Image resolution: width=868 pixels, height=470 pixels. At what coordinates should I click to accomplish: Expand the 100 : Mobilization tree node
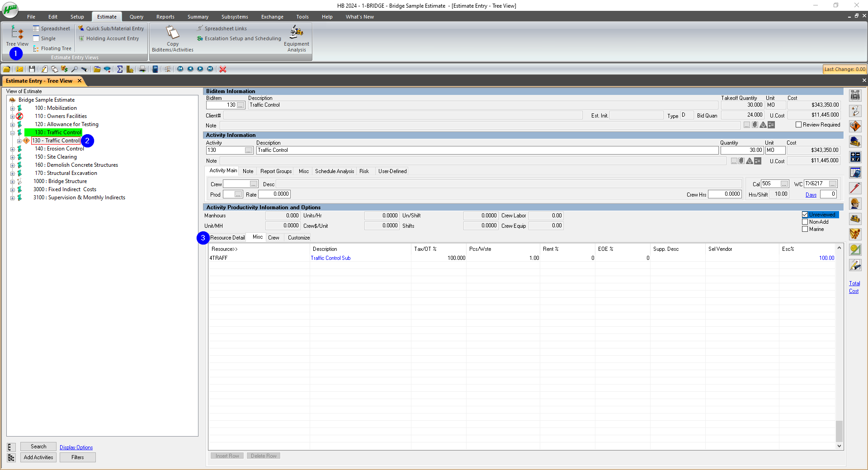[x=13, y=108]
